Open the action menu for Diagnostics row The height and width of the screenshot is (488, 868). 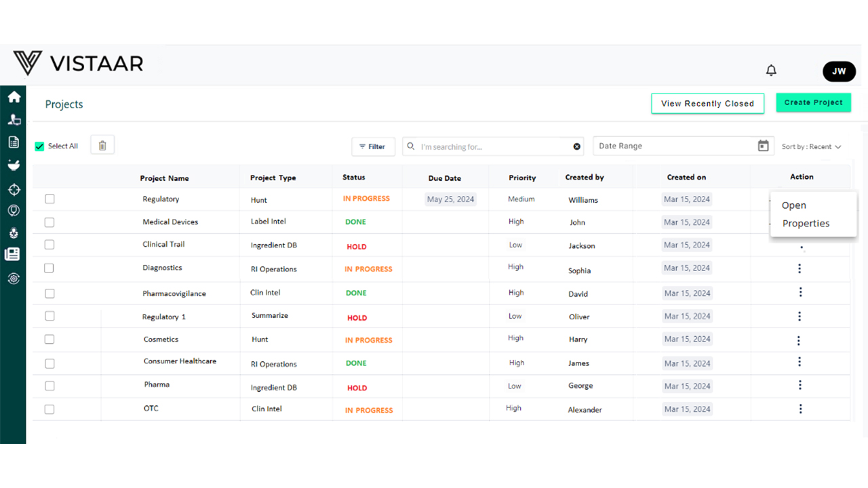click(x=800, y=268)
